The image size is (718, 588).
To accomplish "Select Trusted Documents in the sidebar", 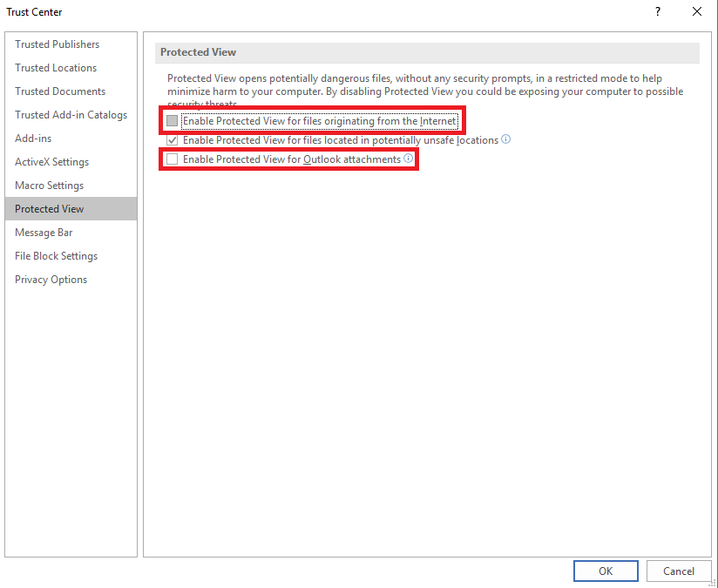I will [x=60, y=91].
